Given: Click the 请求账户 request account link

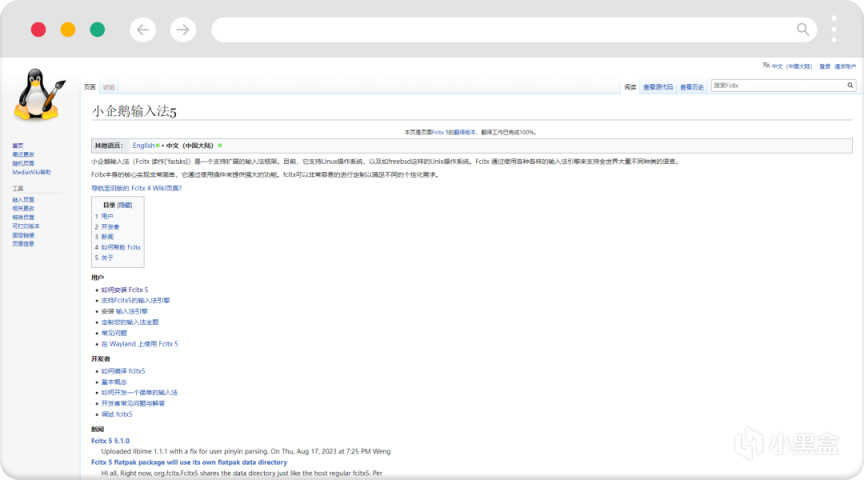Looking at the screenshot, I should [x=845, y=66].
